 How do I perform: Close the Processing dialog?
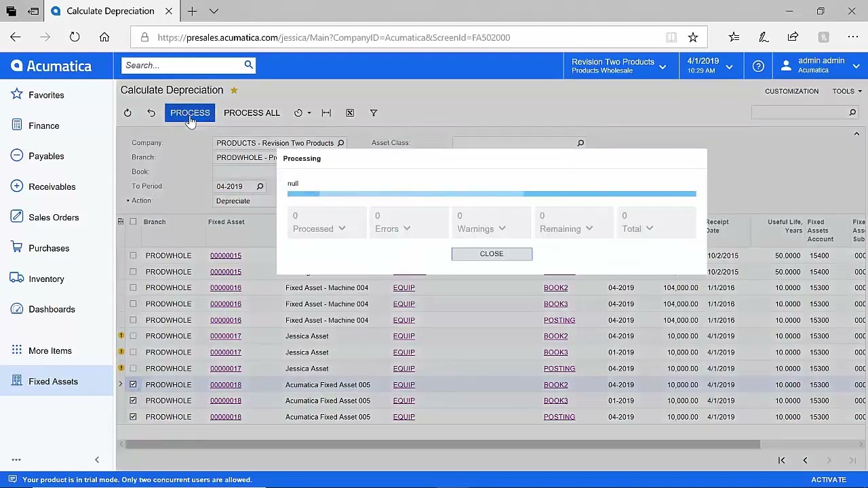coord(492,253)
